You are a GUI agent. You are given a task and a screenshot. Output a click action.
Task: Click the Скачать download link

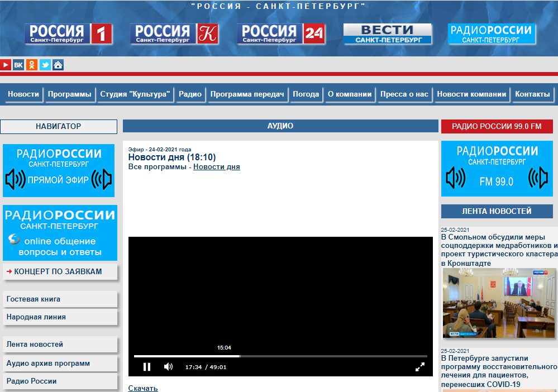pyautogui.click(x=142, y=388)
